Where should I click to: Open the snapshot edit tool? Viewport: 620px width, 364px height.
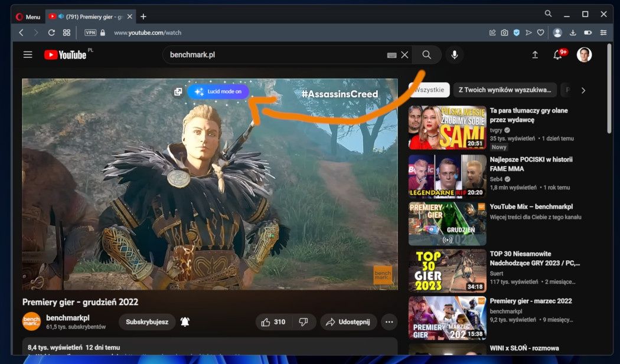(x=492, y=33)
